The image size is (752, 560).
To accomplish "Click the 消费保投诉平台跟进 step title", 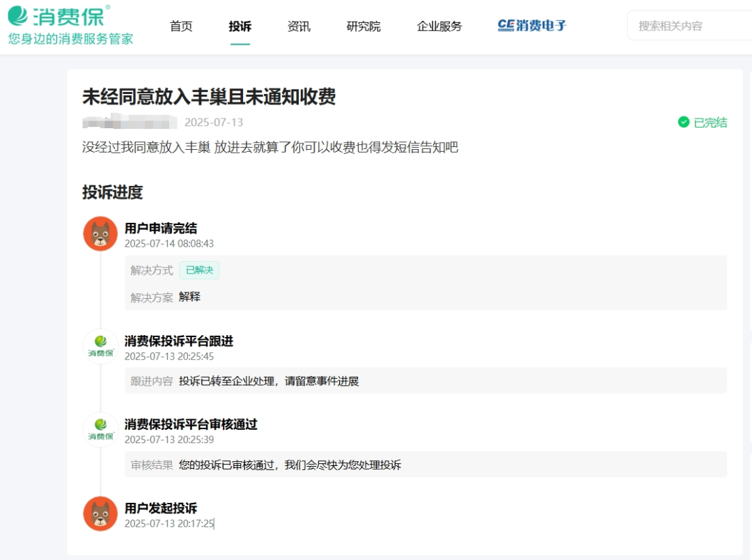I will click(179, 341).
